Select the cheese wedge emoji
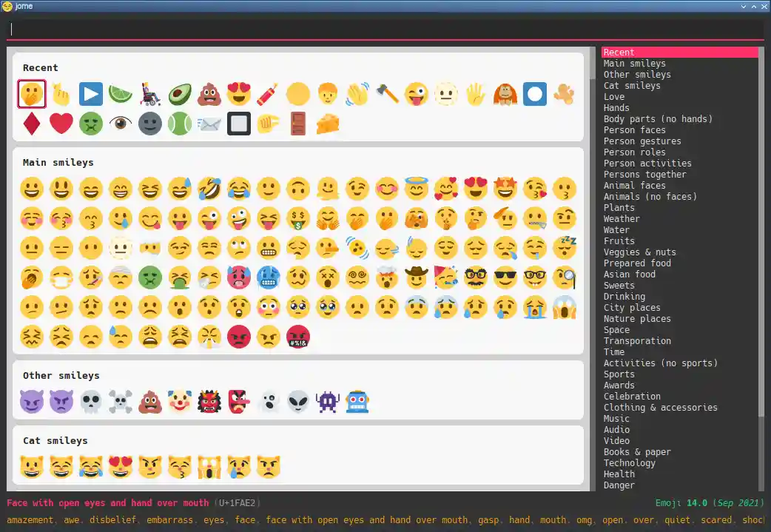 pos(328,124)
